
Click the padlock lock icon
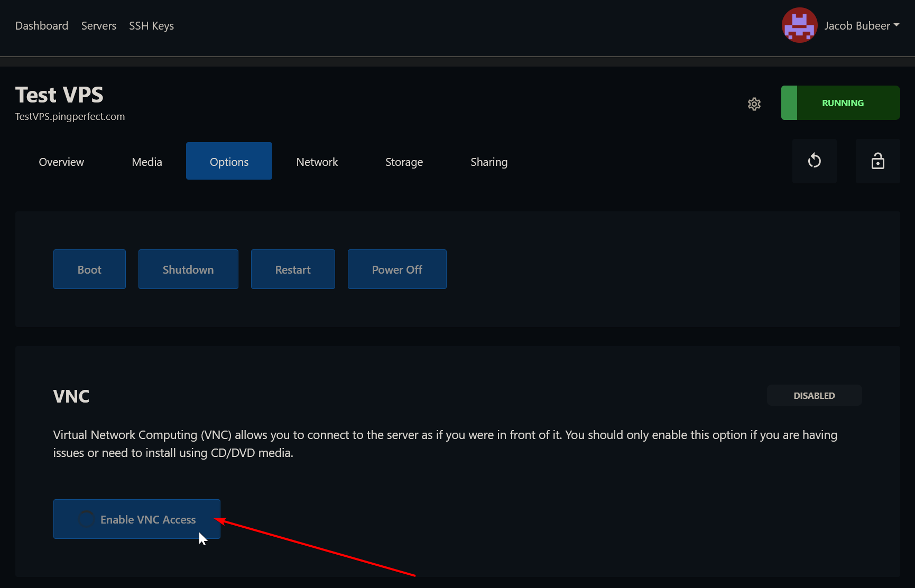(x=877, y=161)
